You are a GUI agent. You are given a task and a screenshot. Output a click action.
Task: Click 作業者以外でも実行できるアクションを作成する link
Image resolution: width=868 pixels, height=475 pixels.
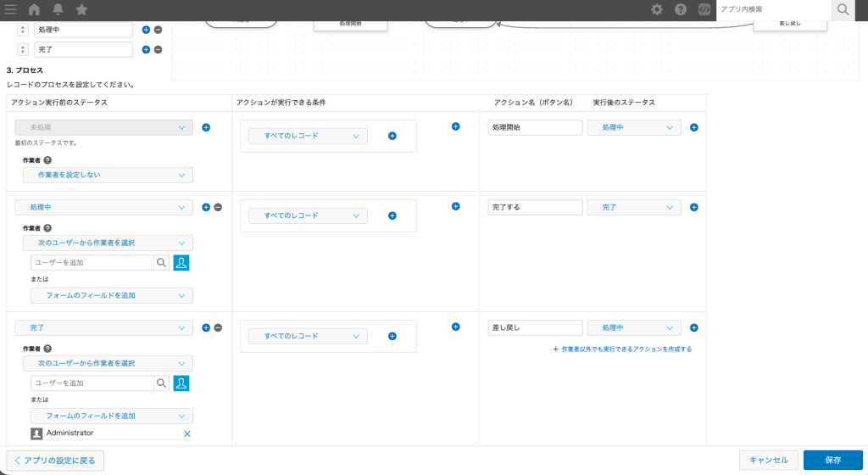[622, 349]
